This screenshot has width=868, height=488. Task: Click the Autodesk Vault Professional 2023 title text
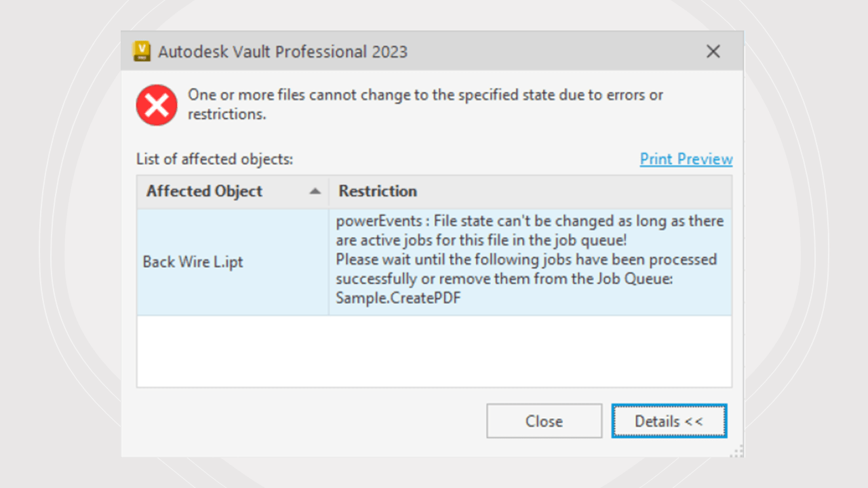click(283, 52)
